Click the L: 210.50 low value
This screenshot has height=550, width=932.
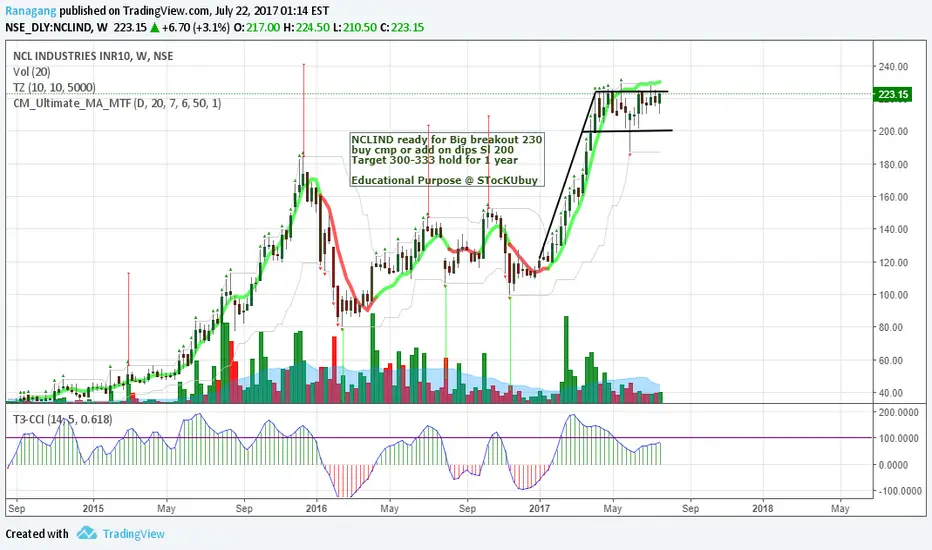coord(355,27)
